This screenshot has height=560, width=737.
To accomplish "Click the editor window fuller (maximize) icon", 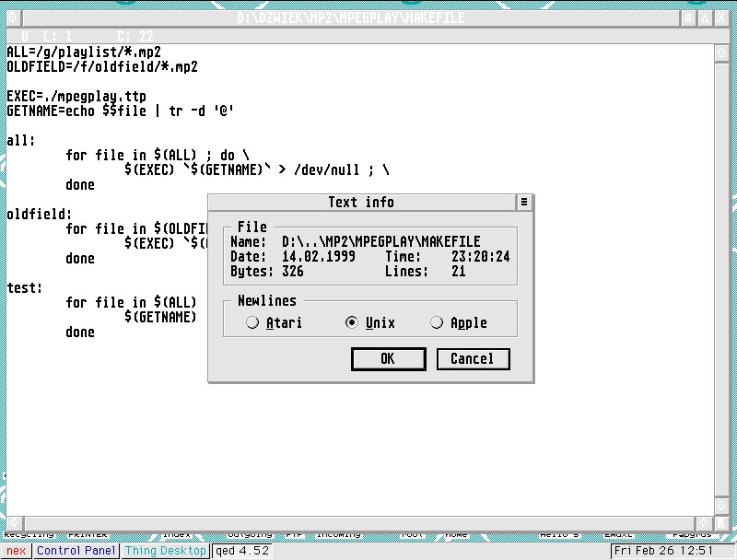I will (721, 18).
